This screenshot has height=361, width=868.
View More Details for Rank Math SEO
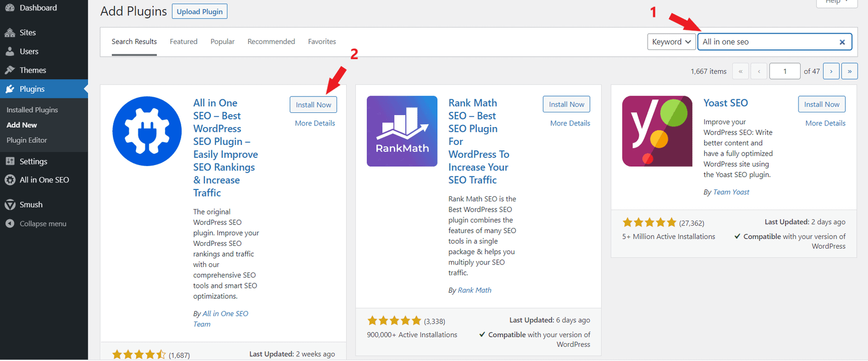tap(570, 123)
